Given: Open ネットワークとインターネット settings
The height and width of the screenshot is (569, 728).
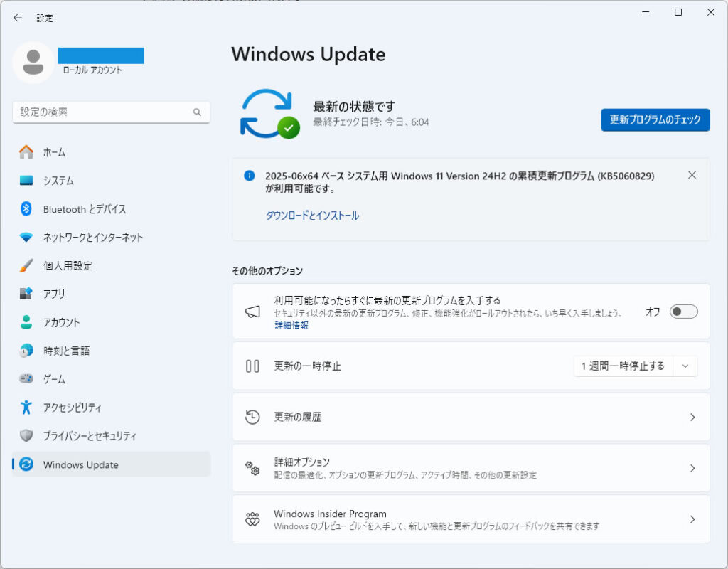Looking at the screenshot, I should point(112,237).
